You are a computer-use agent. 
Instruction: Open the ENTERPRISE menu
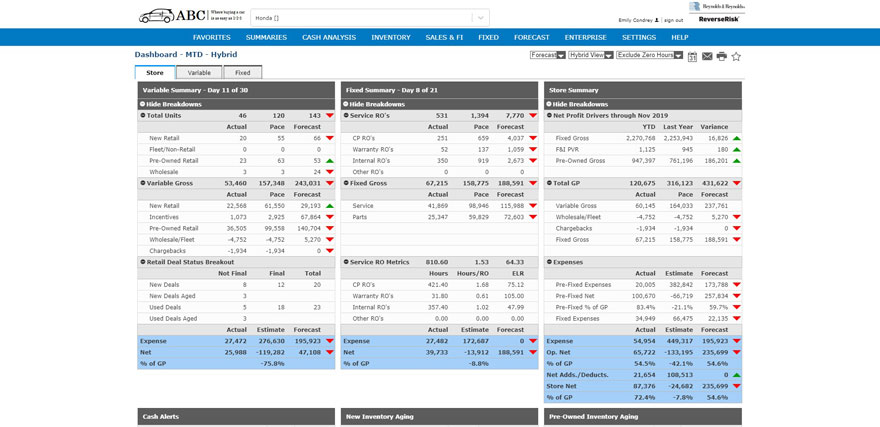tap(585, 38)
